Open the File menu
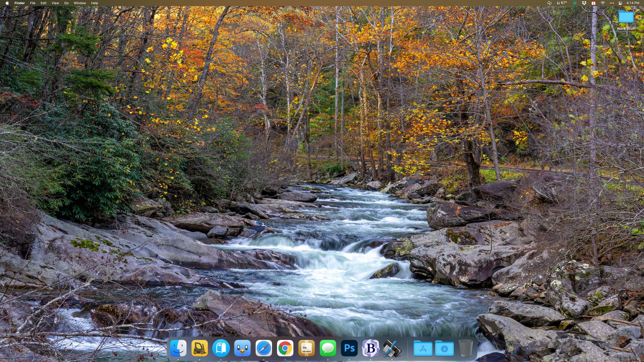The height and width of the screenshot is (362, 644). 33,3
